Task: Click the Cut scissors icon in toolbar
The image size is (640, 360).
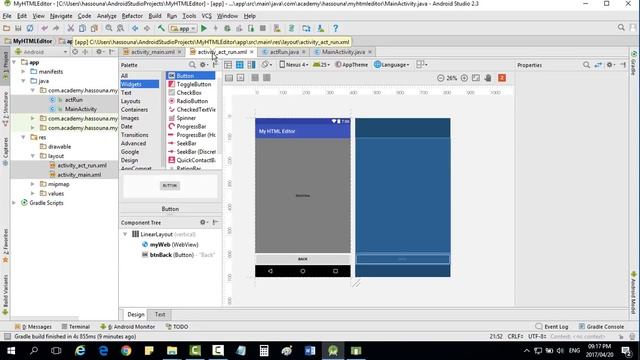Action: 71,28
